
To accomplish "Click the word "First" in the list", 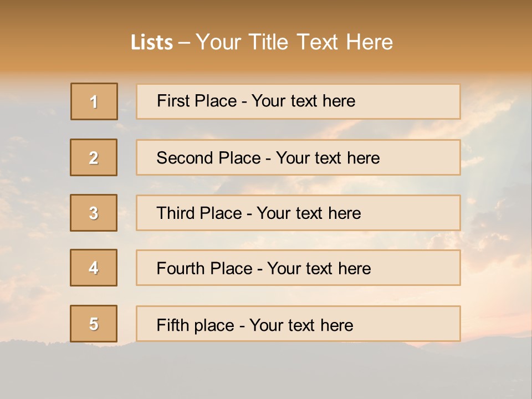I will tap(173, 101).
